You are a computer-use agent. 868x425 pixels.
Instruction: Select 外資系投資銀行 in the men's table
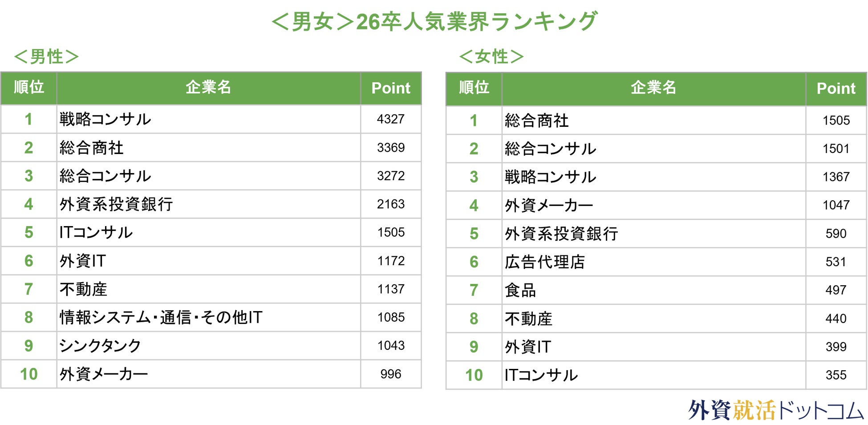pyautogui.click(x=116, y=204)
